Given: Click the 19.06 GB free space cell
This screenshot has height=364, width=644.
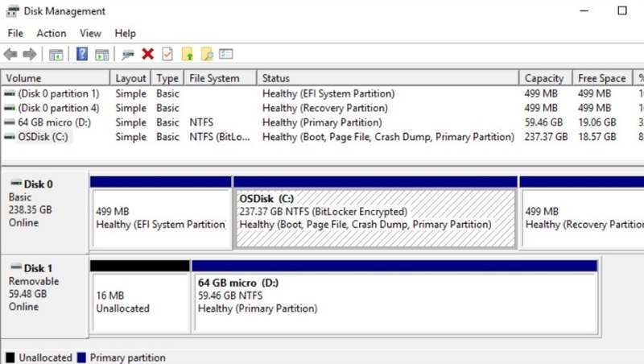Looking at the screenshot, I should click(x=597, y=122).
